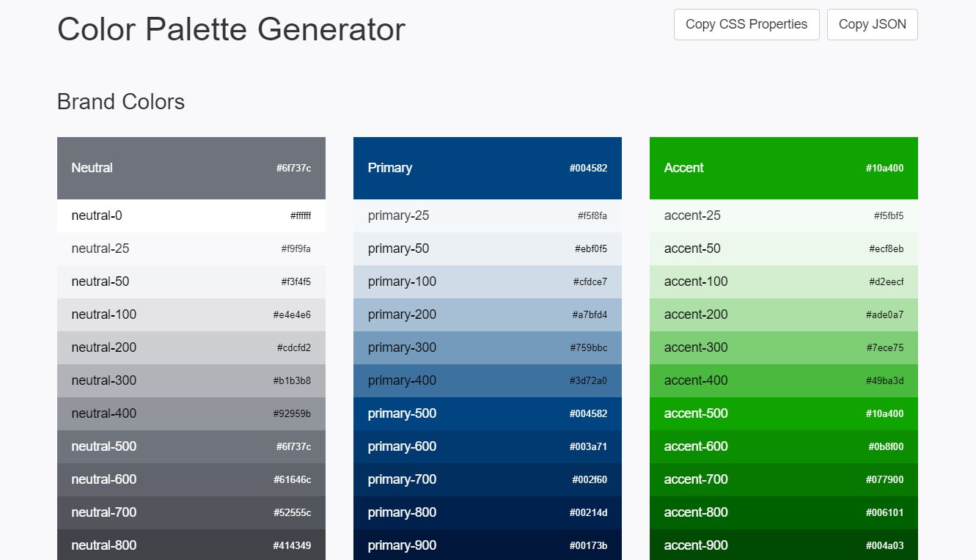Click the Brand Colors section heading

point(120,102)
